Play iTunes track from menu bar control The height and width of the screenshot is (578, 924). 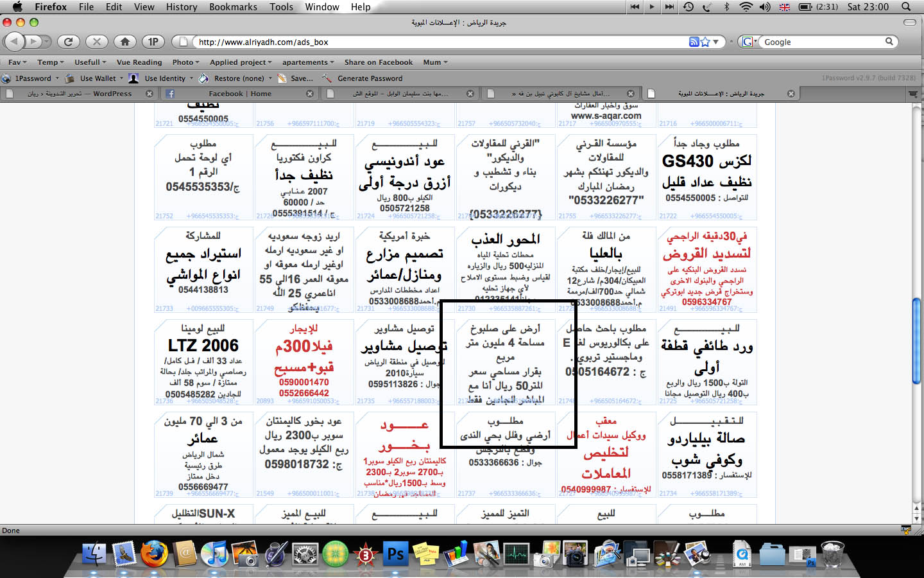pyautogui.click(x=652, y=7)
